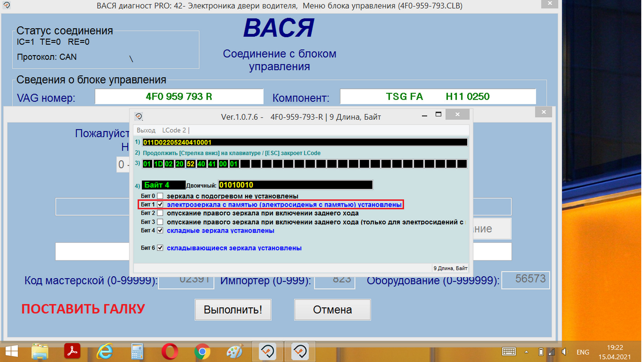Select byte 20 in the byte row

(x=180, y=164)
